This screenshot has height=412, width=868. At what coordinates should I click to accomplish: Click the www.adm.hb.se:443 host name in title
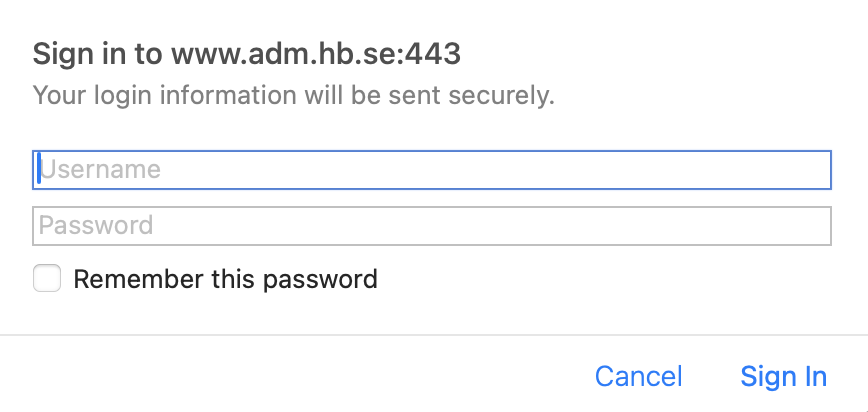(x=316, y=54)
